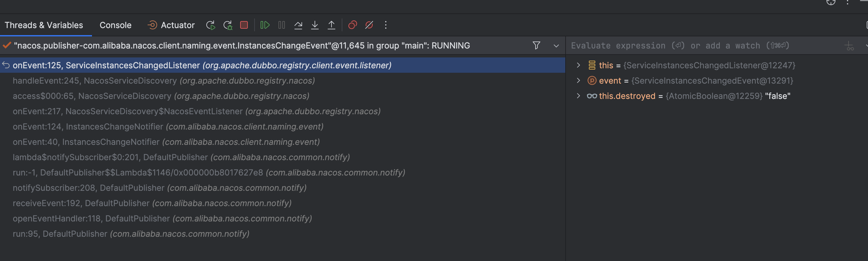Expand the 'event' variable node
This screenshot has width=868, height=261.
578,80
